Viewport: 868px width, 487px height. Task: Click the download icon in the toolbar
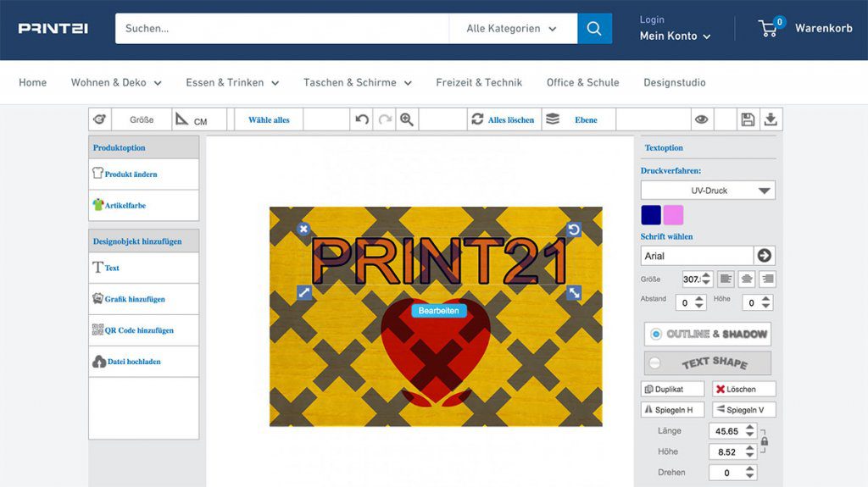pyautogui.click(x=771, y=119)
